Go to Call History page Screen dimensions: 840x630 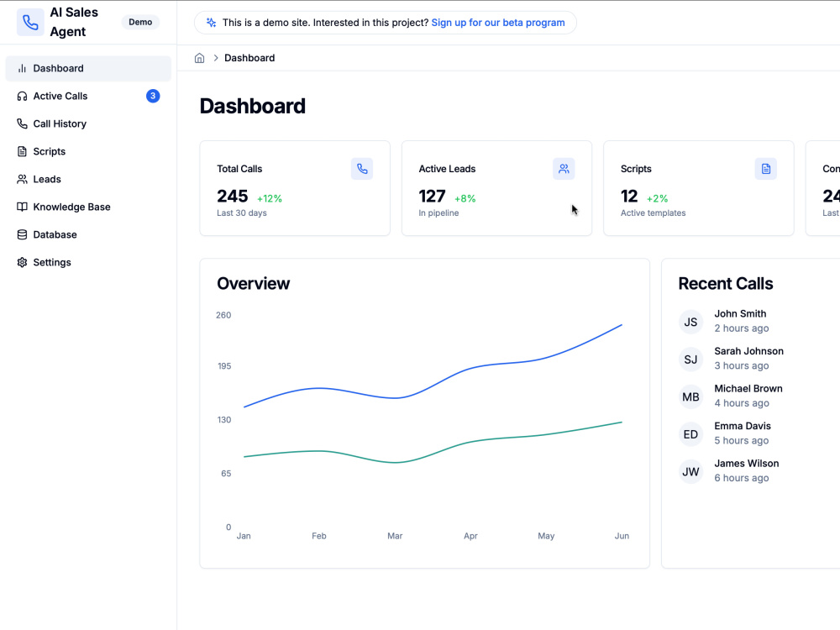pyautogui.click(x=88, y=123)
